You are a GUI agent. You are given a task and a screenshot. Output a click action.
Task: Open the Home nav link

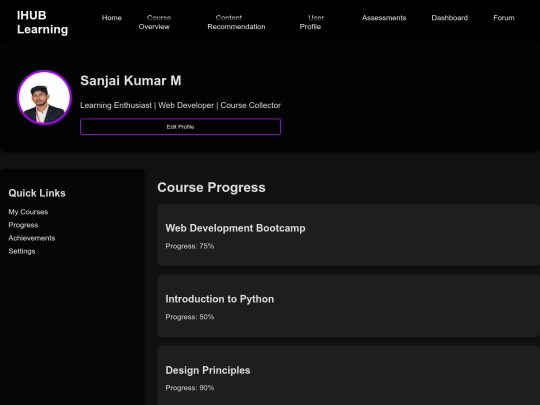pos(112,18)
